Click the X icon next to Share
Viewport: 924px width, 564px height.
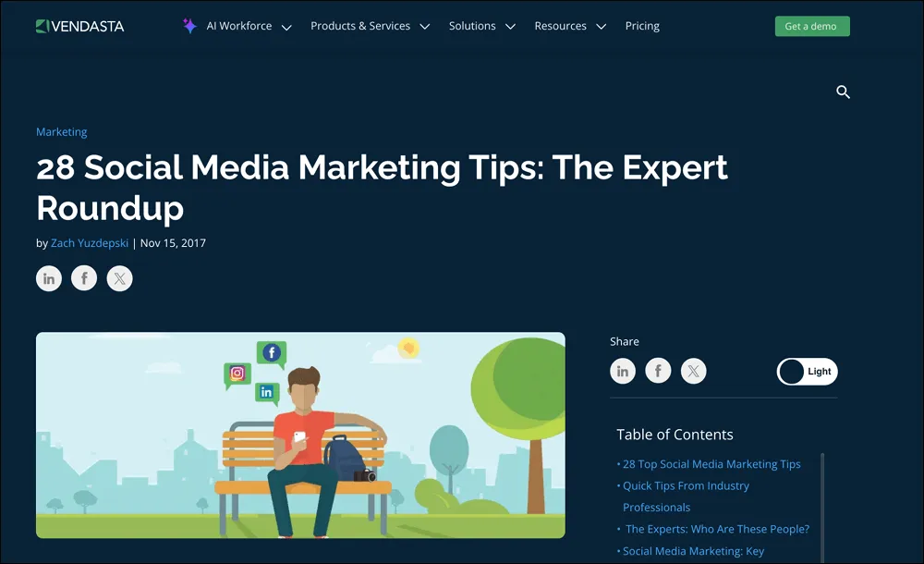pos(693,371)
